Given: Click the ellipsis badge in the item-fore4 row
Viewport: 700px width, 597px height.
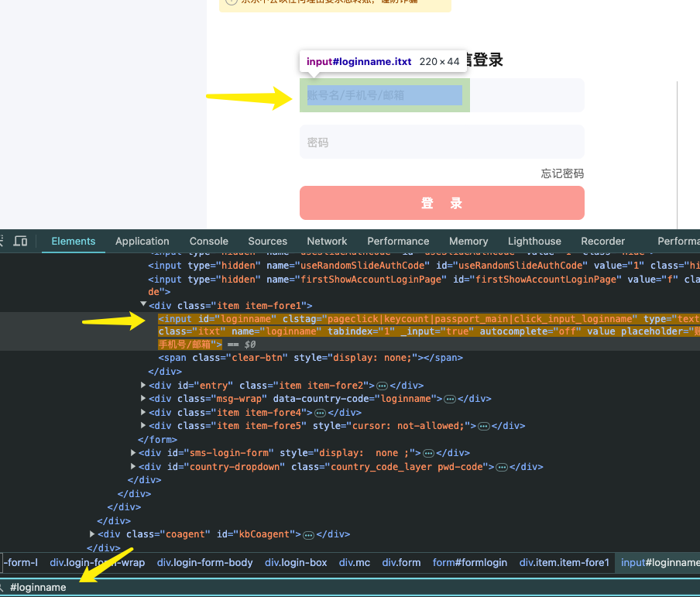Looking at the screenshot, I should pos(321,413).
